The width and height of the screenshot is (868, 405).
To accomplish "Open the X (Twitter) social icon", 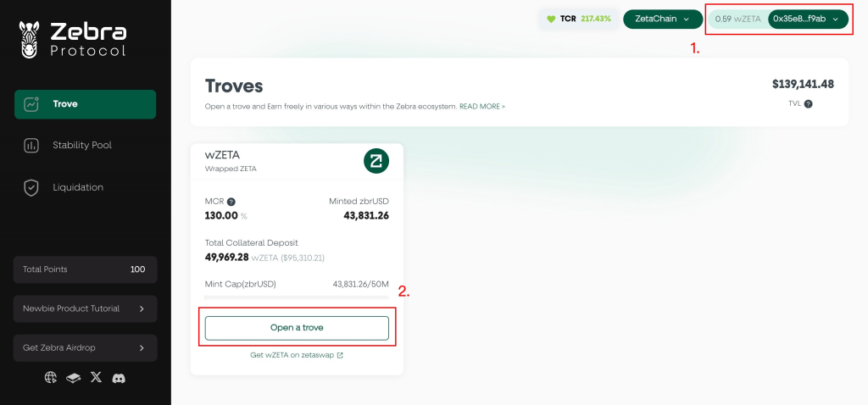I will 96,377.
